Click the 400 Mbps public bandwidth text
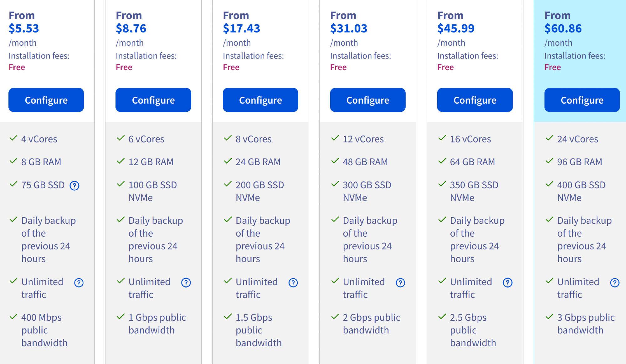626x364 pixels. [x=44, y=330]
